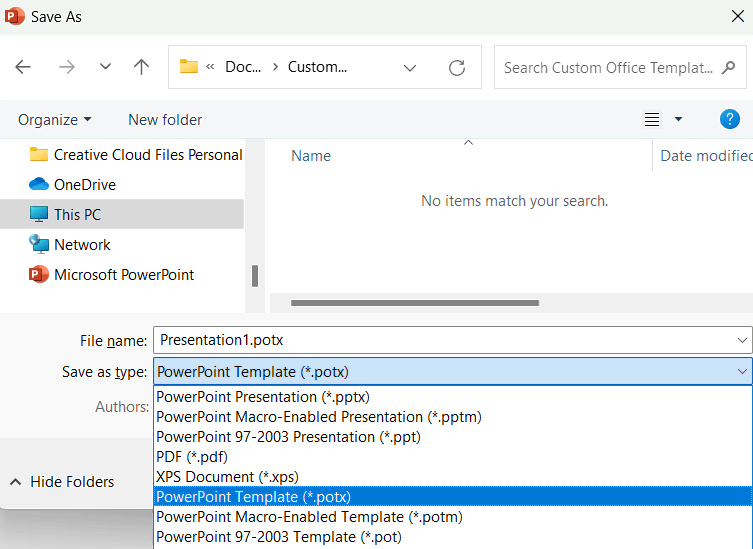Open the help question mark icon
Screen dimensions: 753x549
(729, 119)
